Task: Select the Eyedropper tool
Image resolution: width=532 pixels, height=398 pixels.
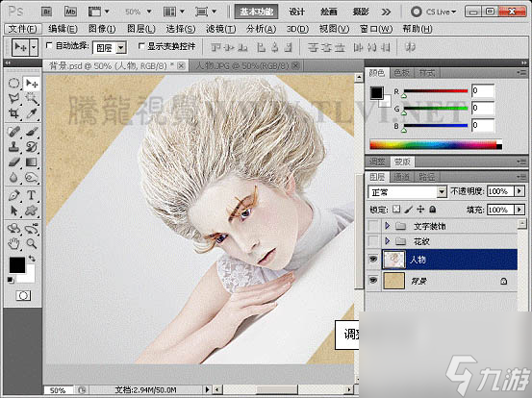Action: pyautogui.click(x=31, y=113)
